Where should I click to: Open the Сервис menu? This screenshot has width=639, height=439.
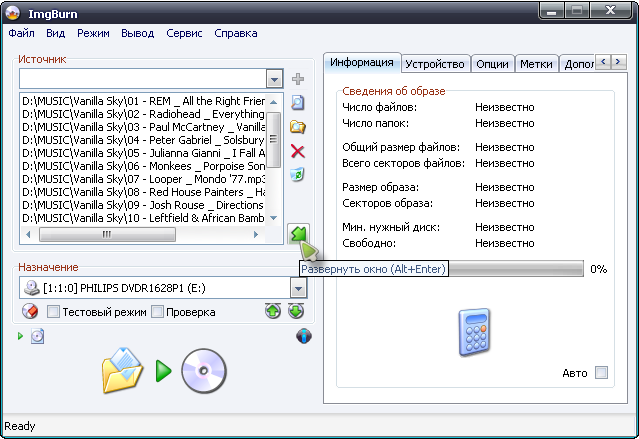click(184, 33)
